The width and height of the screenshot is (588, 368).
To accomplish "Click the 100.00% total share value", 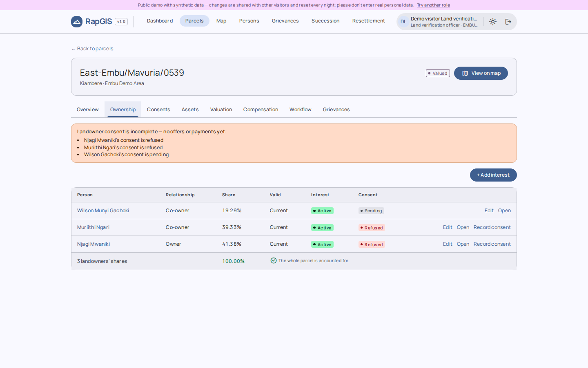I will click(x=234, y=261).
